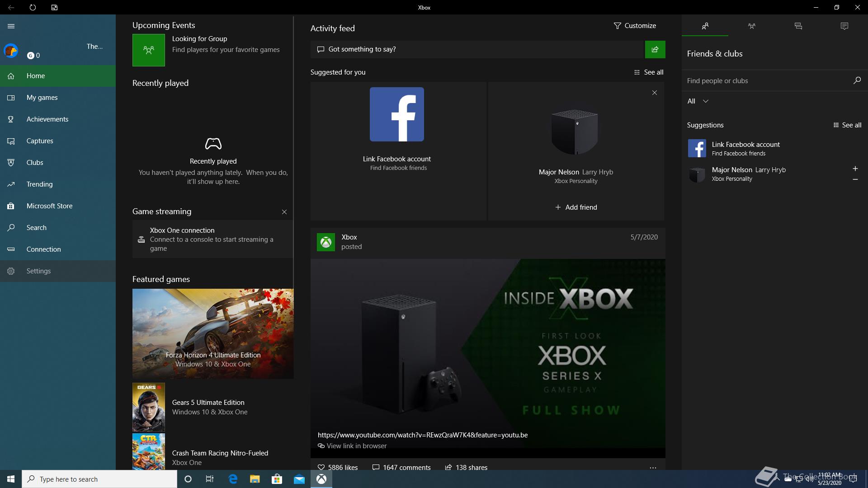Click Add friend on Major Nelson card
This screenshot has width=868, height=488.
(x=576, y=207)
